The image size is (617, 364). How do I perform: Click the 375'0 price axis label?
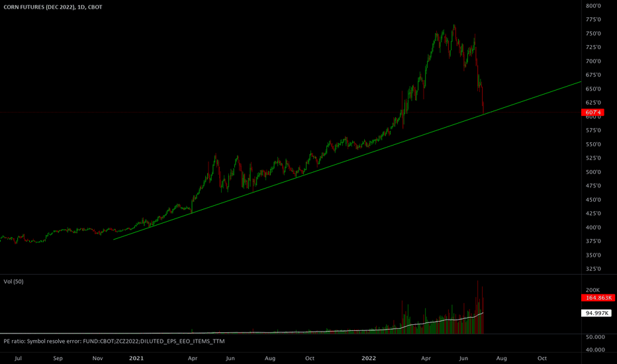[593, 241]
